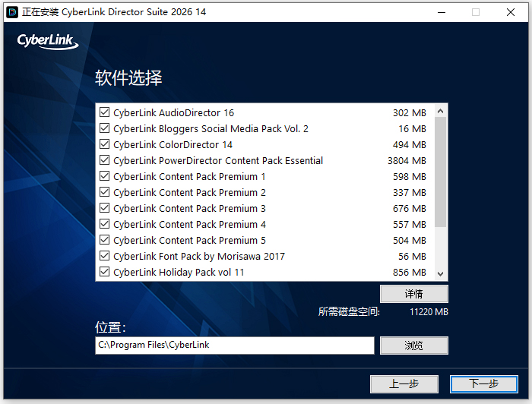Screen dimensions: 532x404
Task: Proceed with the 下一步 button
Action: (x=483, y=383)
